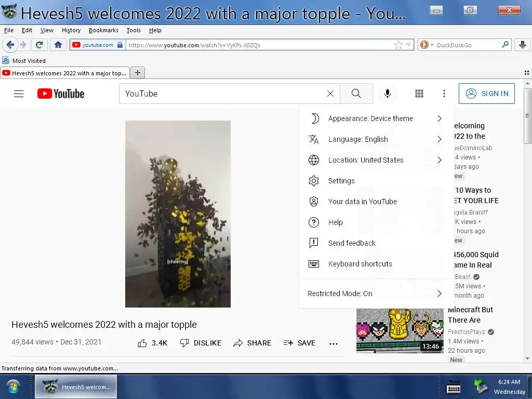
Task: Open the Bookmarks menu
Action: (x=103, y=30)
